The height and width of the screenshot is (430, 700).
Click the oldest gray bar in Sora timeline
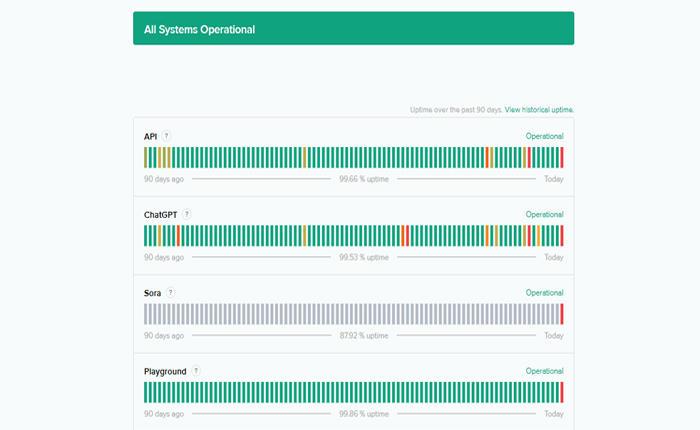click(146, 313)
